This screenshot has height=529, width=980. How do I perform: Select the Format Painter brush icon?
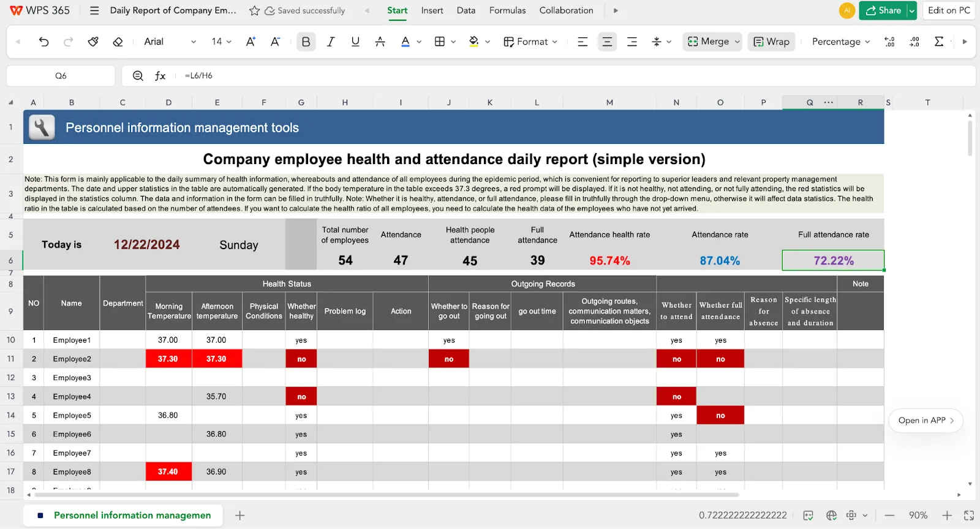(x=93, y=42)
